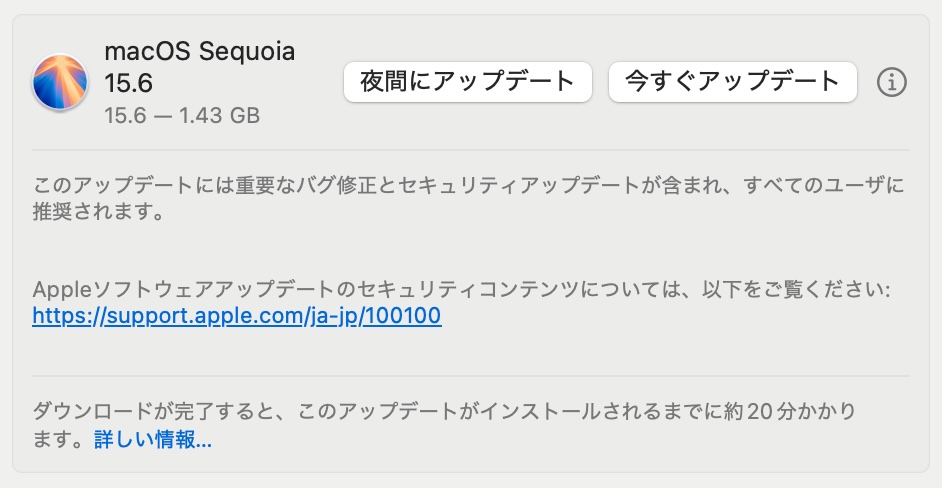The width and height of the screenshot is (942, 488).
Task: Open the support.apple.com/ja-jp/100100 link
Action: click(237, 316)
